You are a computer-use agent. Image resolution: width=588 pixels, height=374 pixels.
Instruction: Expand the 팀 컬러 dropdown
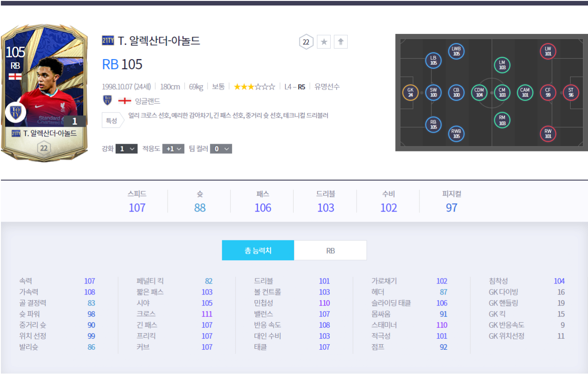tap(221, 149)
